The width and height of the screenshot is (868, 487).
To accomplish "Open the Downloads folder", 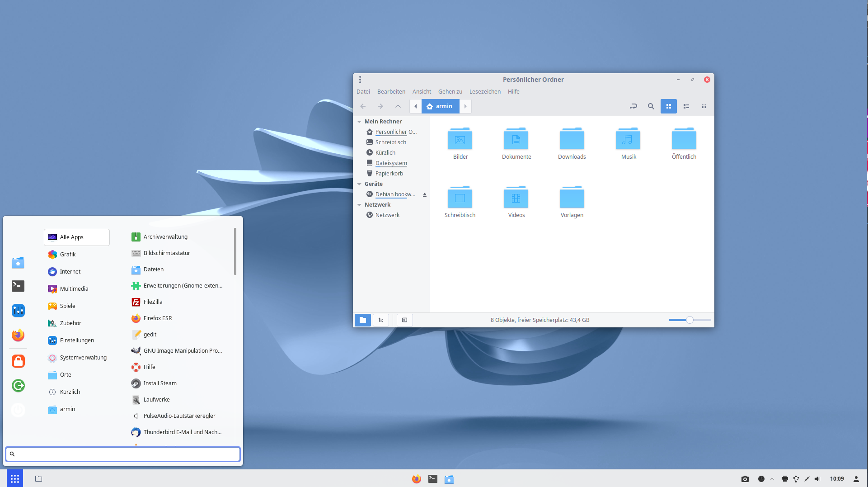I will point(572,144).
